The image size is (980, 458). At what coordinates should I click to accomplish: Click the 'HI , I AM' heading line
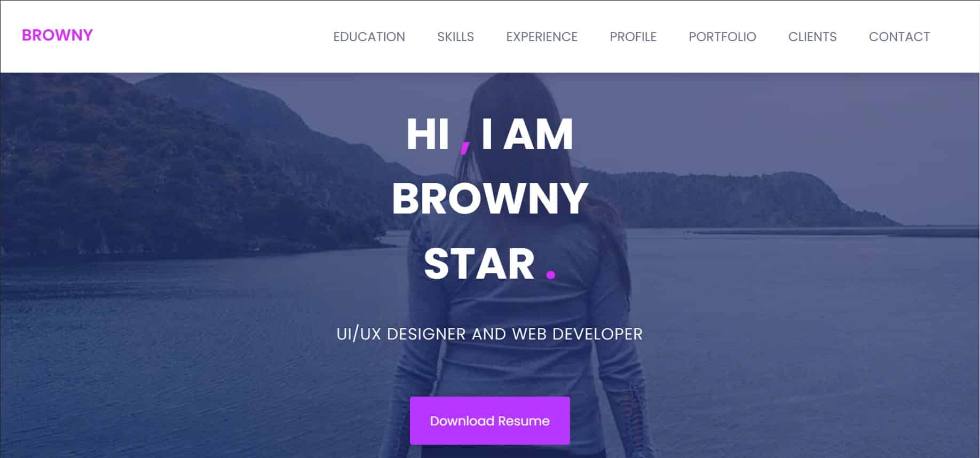point(490,135)
